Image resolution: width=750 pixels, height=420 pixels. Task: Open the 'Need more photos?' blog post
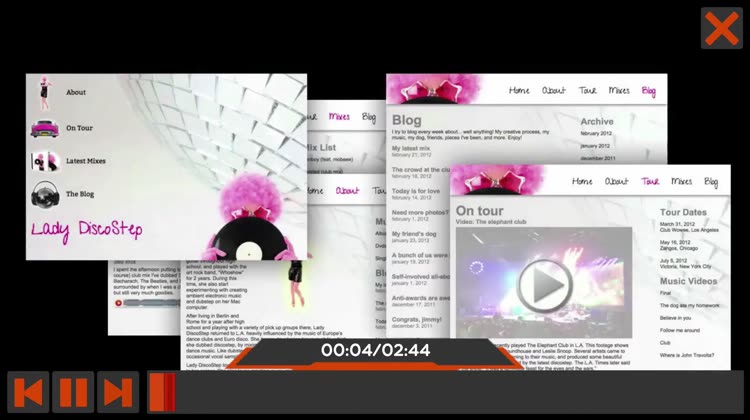420,212
